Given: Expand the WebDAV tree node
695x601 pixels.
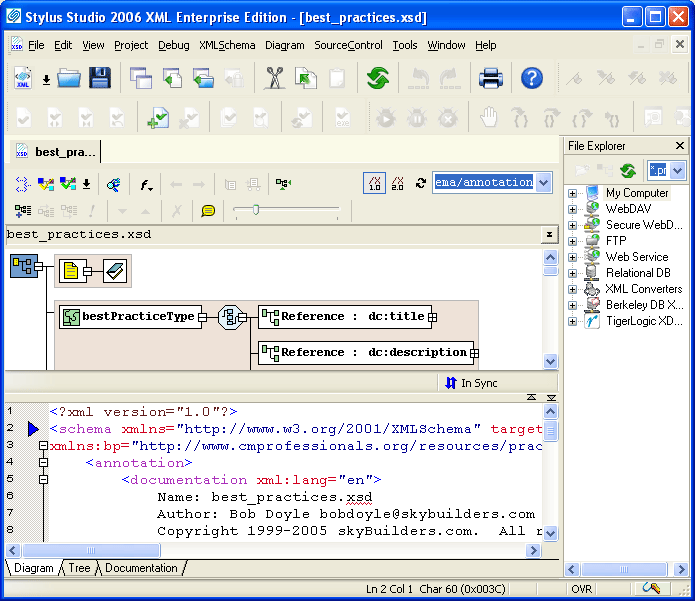Looking at the screenshot, I should point(572,209).
